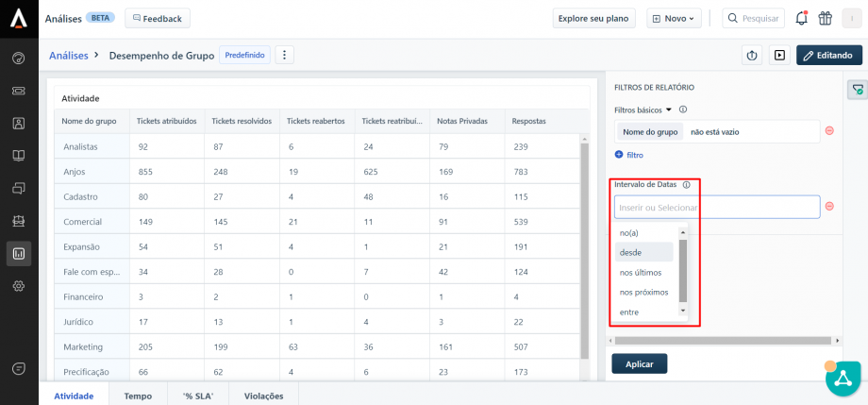The width and height of the screenshot is (868, 405).
Task: Remove the Nome do grupo filter
Action: click(x=829, y=131)
